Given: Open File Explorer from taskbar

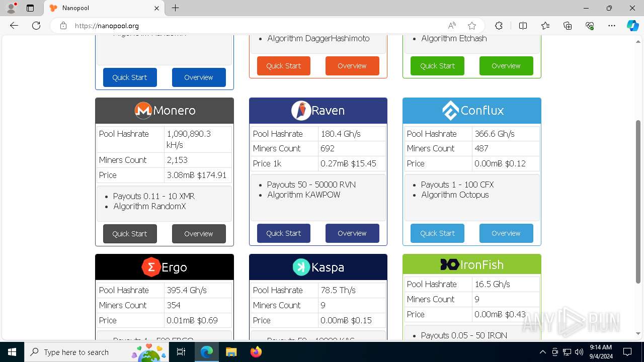Looking at the screenshot, I should click(x=231, y=352).
